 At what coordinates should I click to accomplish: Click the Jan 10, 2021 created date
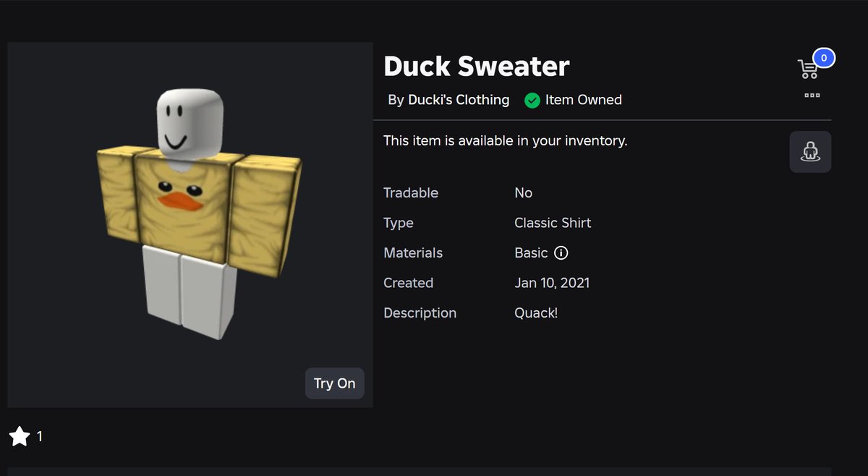pyautogui.click(x=552, y=283)
